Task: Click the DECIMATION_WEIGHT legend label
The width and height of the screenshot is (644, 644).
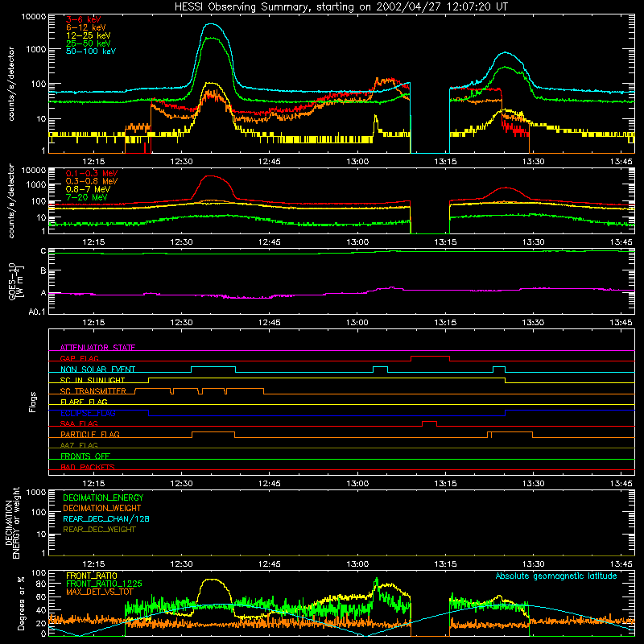Action: (102, 509)
